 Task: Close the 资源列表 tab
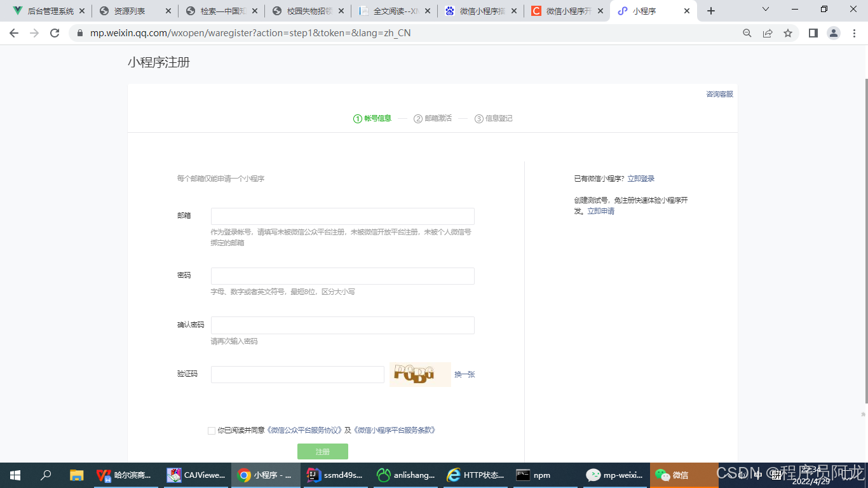pos(168,11)
